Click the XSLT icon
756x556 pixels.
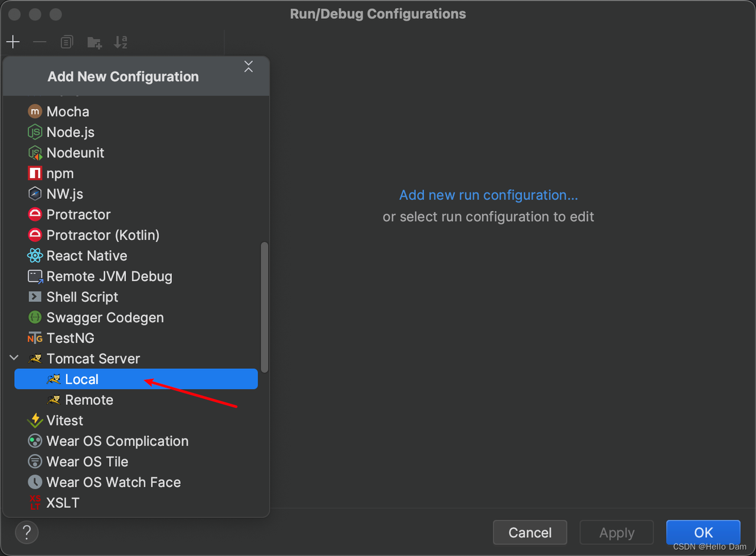[x=35, y=503]
